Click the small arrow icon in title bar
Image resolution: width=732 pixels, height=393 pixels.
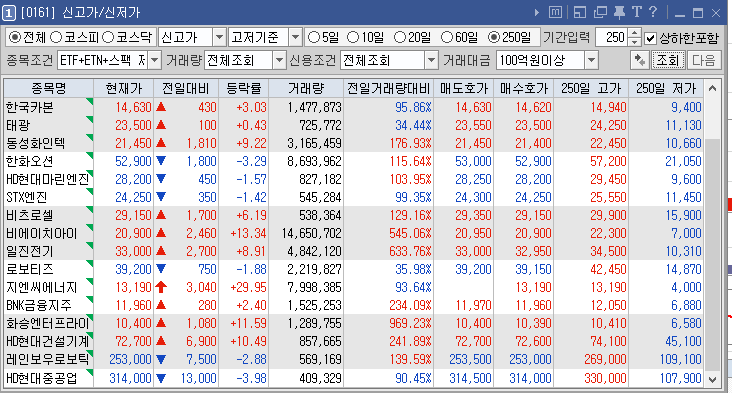tap(537, 13)
